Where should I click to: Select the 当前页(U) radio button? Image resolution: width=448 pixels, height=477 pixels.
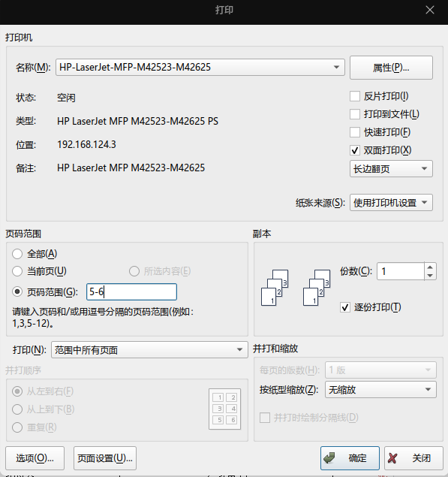[x=17, y=271]
